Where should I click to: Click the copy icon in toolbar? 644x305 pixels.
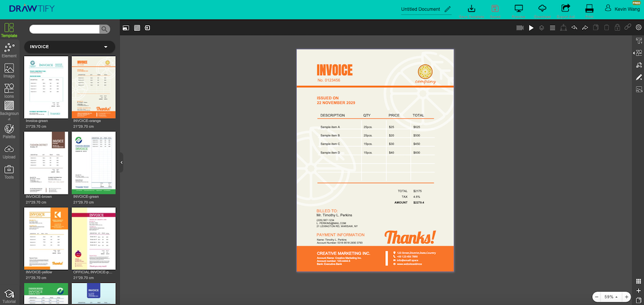coord(596,27)
